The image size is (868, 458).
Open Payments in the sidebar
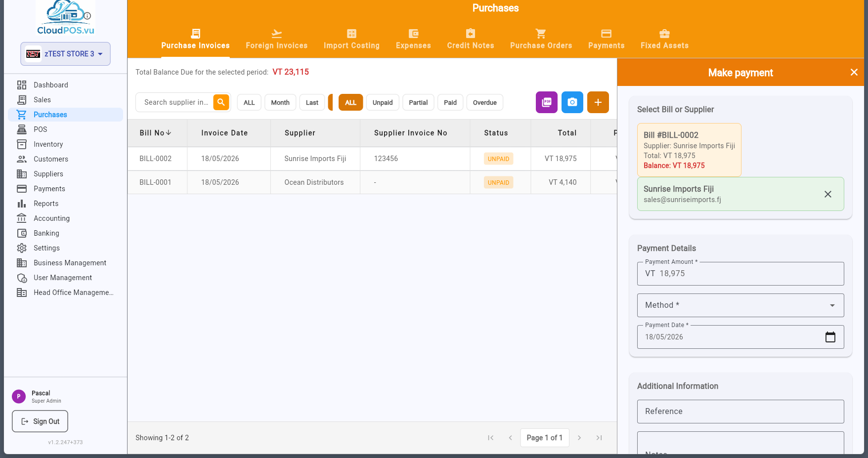click(x=65, y=189)
